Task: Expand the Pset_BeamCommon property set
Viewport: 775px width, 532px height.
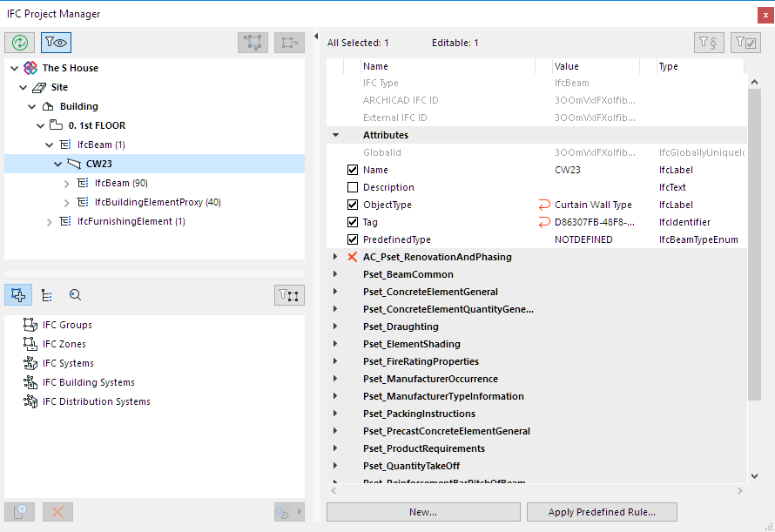Action: point(335,274)
